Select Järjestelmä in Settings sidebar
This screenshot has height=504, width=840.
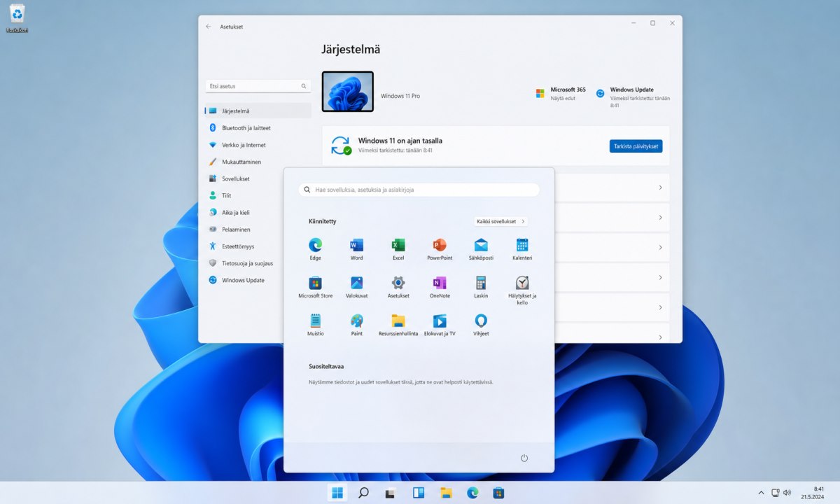click(258, 111)
